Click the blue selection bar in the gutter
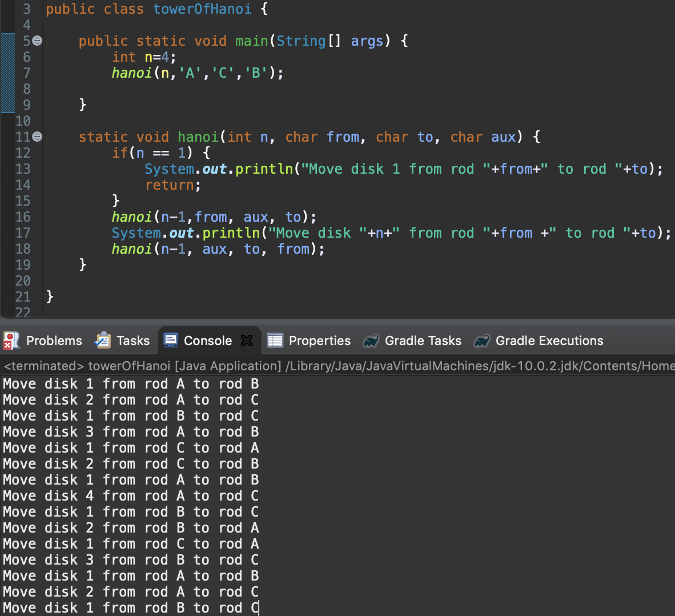Viewport: 675px width, 616px height. [x=7, y=73]
